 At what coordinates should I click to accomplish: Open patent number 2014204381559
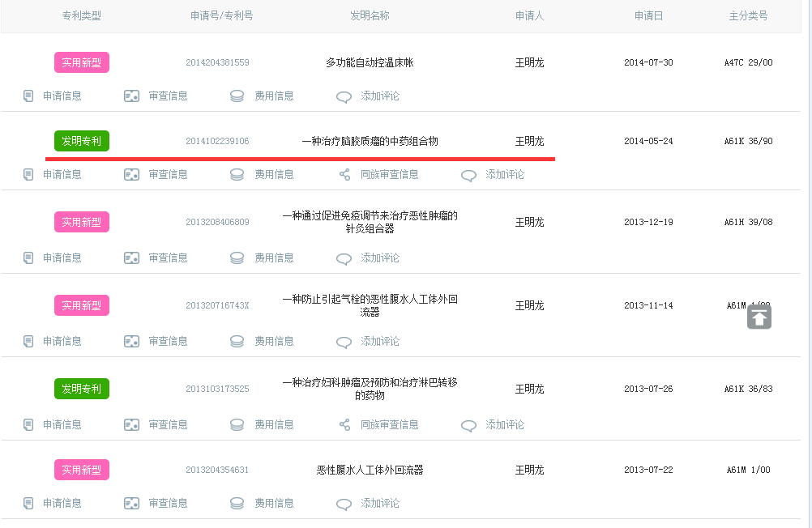[x=217, y=63]
